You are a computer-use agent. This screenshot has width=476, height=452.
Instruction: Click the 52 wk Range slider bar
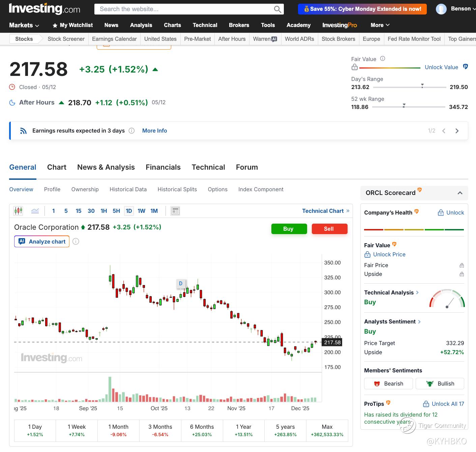click(409, 107)
